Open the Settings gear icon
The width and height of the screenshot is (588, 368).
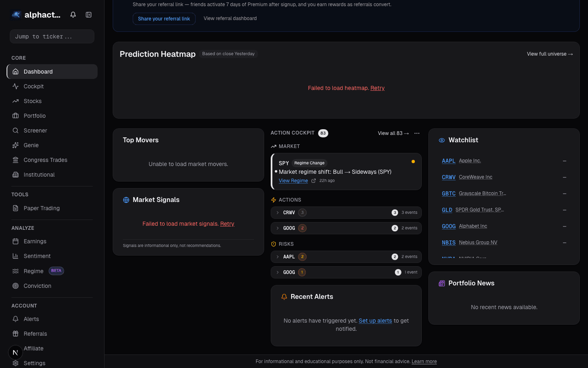15,363
